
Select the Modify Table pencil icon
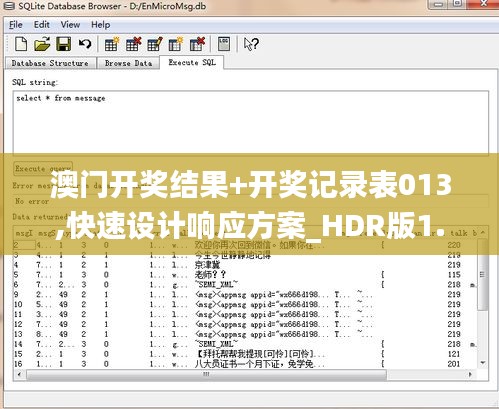[x=154, y=44]
